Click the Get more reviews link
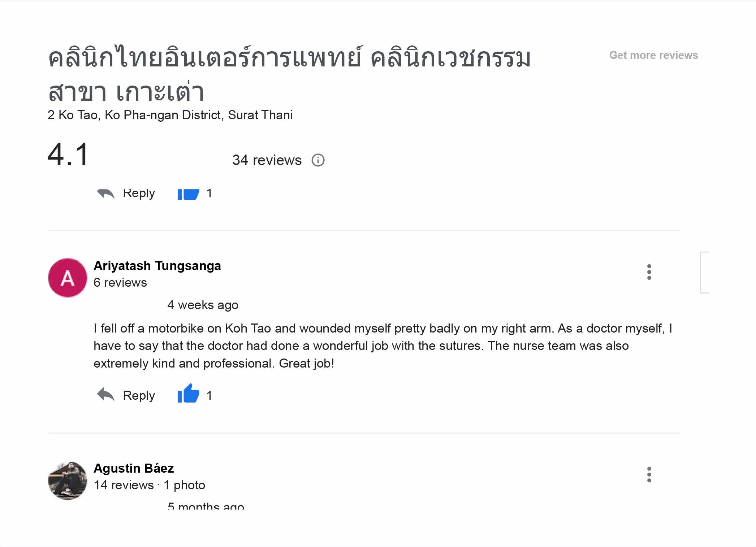The image size is (756, 547). pyautogui.click(x=653, y=55)
